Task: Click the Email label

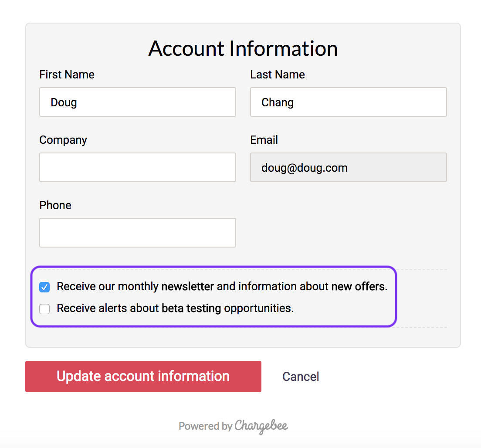Action: 264,140
